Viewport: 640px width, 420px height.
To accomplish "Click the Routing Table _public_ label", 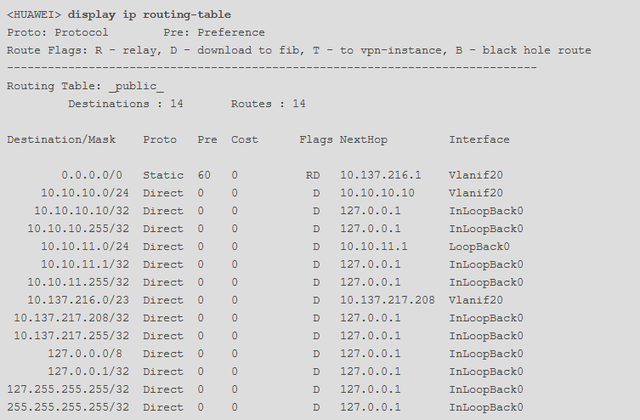I will click(x=85, y=86).
